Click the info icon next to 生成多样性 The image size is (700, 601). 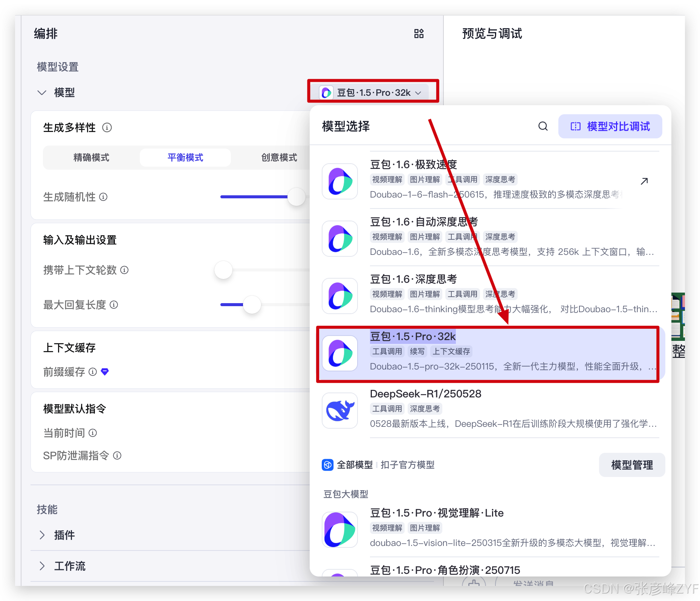pyautogui.click(x=107, y=127)
